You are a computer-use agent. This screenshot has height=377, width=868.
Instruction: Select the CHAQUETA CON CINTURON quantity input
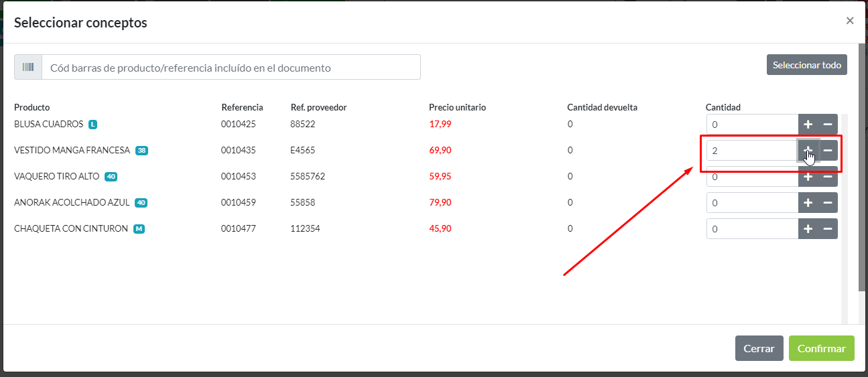coord(751,229)
